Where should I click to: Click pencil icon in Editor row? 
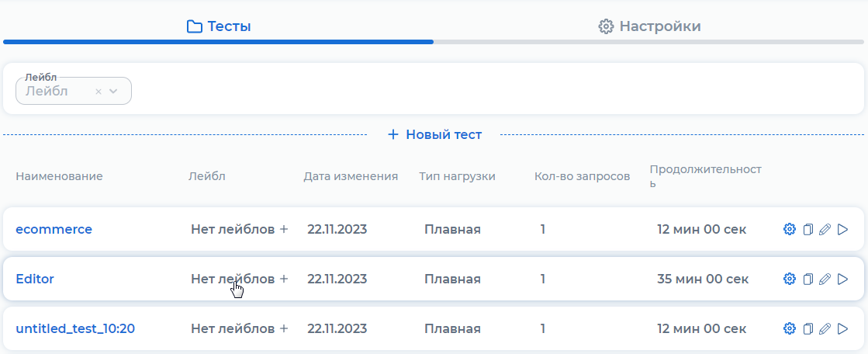pos(825,279)
